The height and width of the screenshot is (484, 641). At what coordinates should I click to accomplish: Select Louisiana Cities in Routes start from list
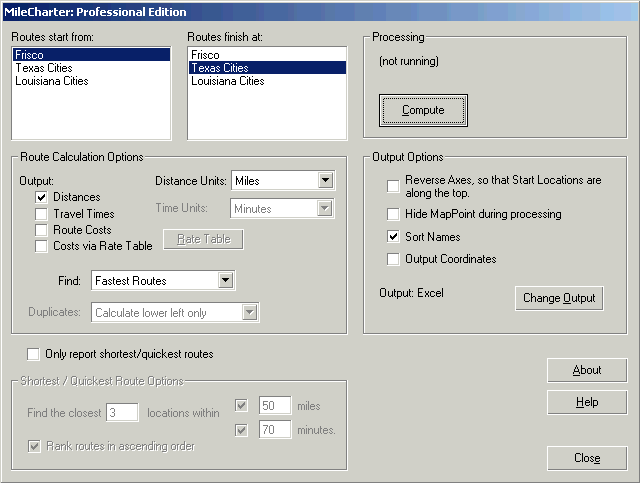(x=91, y=81)
